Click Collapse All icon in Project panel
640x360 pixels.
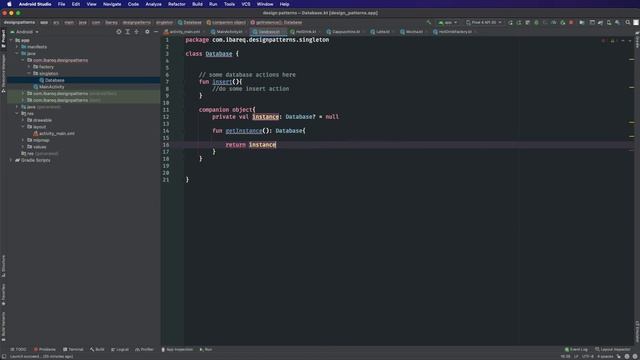click(x=136, y=31)
